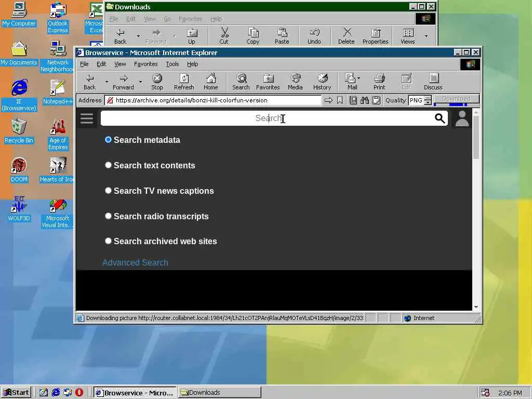The width and height of the screenshot is (532, 399).
Task: Go to the Home page in Internet Explorer
Action: click(x=211, y=82)
